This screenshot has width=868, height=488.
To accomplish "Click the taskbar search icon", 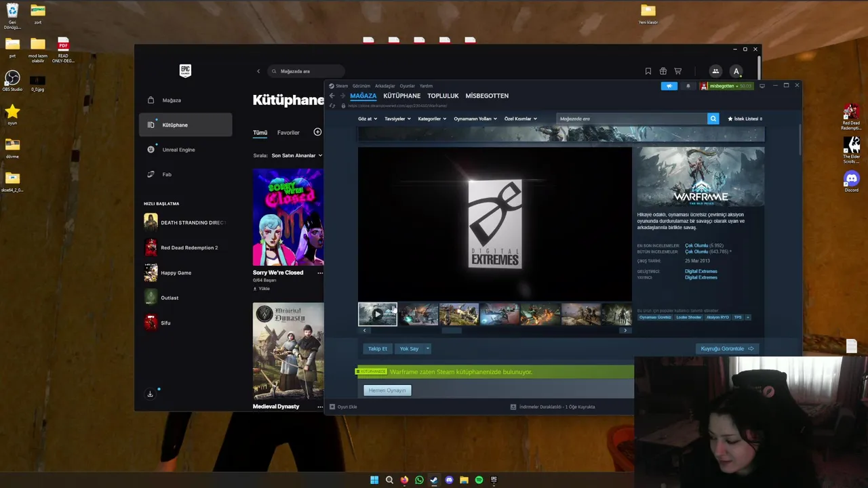I will [389, 480].
